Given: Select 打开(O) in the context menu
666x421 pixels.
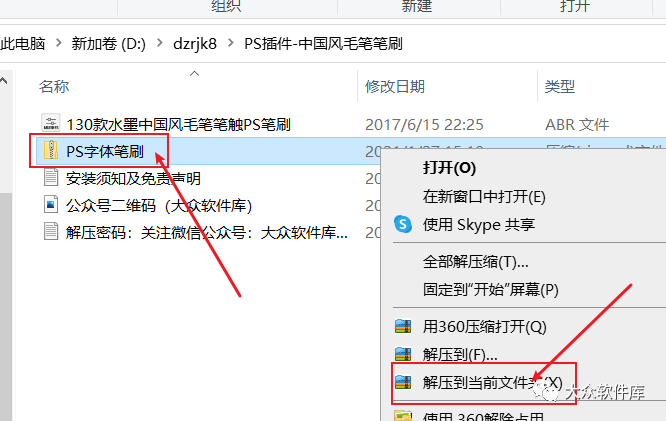Looking at the screenshot, I should click(449, 167).
